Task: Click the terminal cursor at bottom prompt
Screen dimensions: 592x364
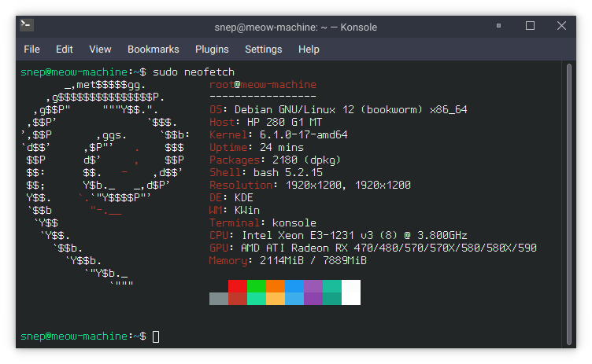Action: 156,336
